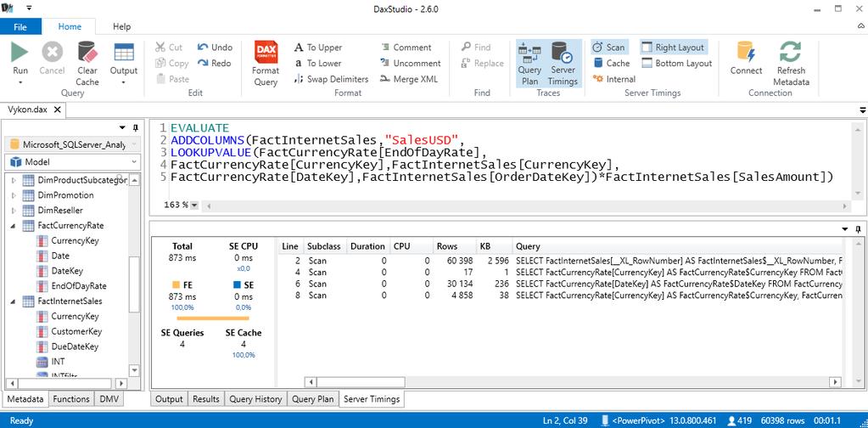Select the DueDateKey column
The width and height of the screenshot is (868, 428).
point(75,346)
